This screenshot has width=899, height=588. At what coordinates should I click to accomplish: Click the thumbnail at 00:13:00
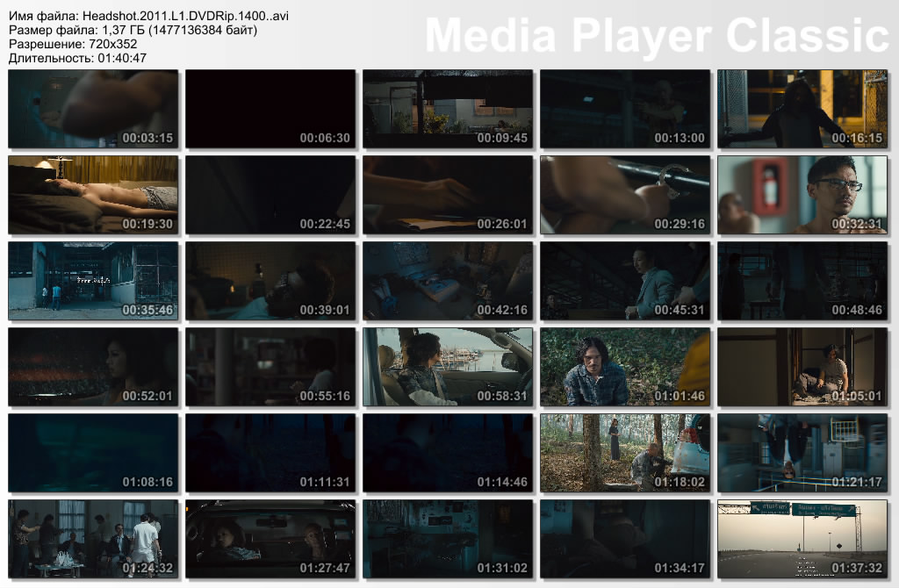tap(625, 109)
